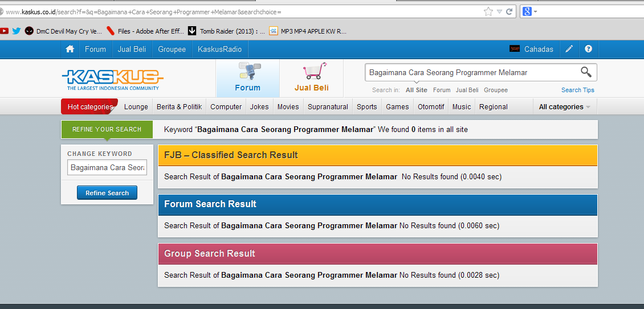Select the Hot categories tab
This screenshot has height=309, width=644.
tap(89, 106)
